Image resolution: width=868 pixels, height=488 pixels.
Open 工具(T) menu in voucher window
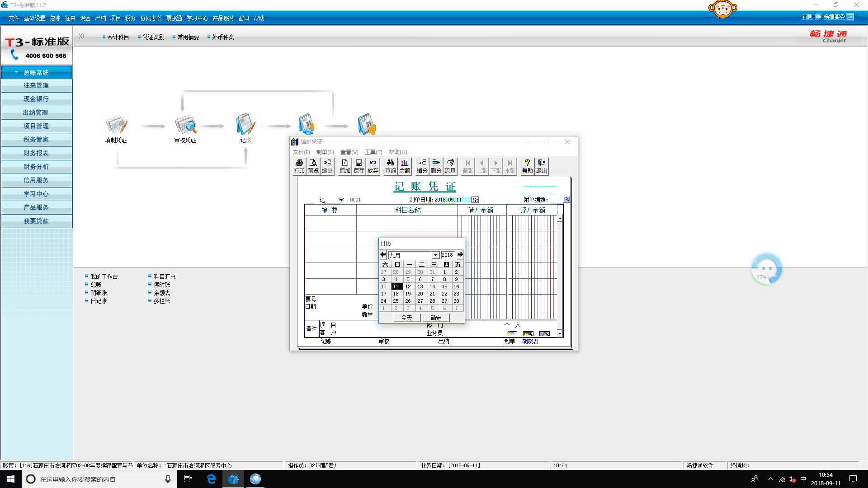(373, 152)
